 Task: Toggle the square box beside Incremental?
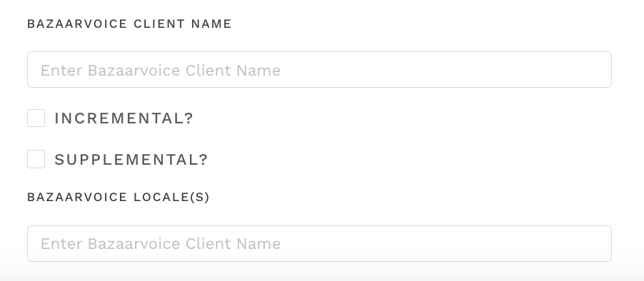pos(36,118)
